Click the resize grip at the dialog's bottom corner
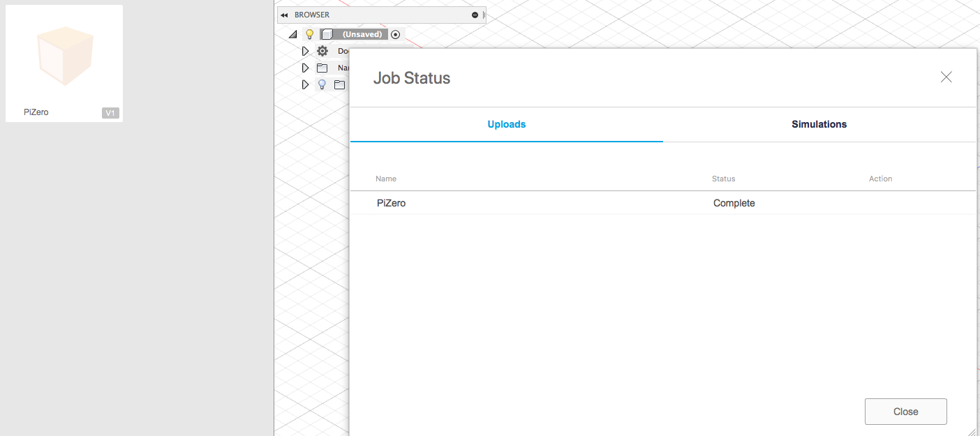This screenshot has width=980, height=436. 972,431
